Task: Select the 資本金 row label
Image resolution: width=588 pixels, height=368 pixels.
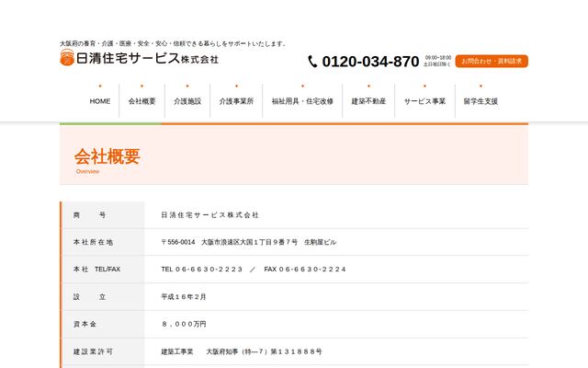Action: point(85,324)
